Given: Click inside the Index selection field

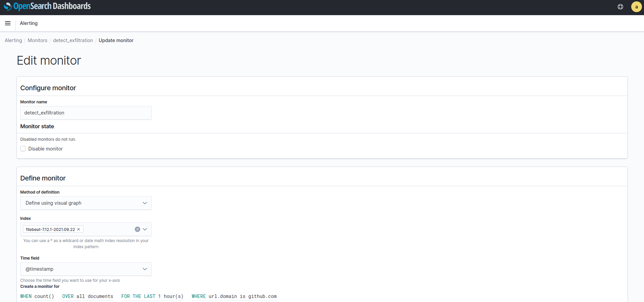Looking at the screenshot, I should [x=108, y=229].
